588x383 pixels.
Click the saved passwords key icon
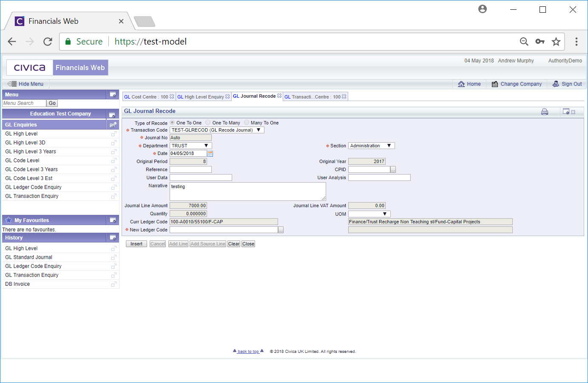pos(540,42)
